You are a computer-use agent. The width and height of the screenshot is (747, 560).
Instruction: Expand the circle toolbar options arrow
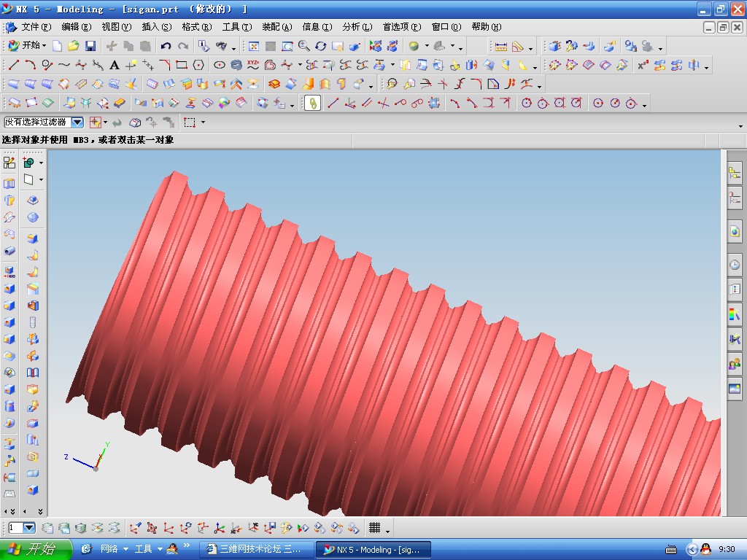[x=644, y=105]
